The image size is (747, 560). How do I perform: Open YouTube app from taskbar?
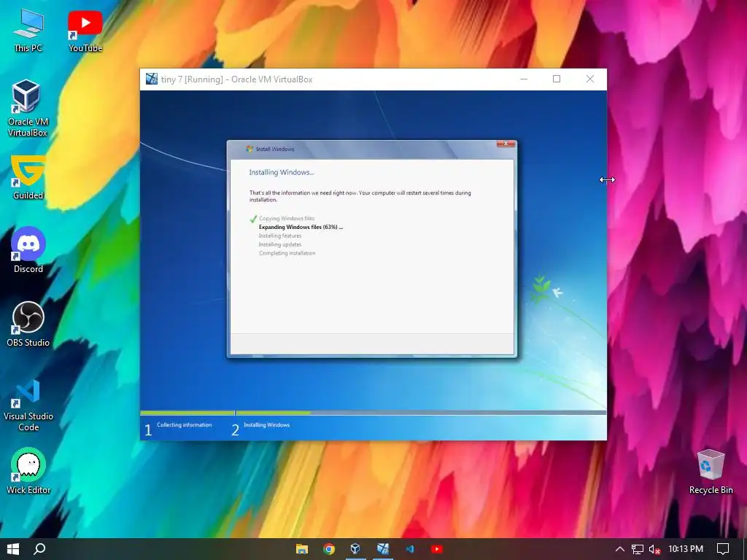coord(436,549)
